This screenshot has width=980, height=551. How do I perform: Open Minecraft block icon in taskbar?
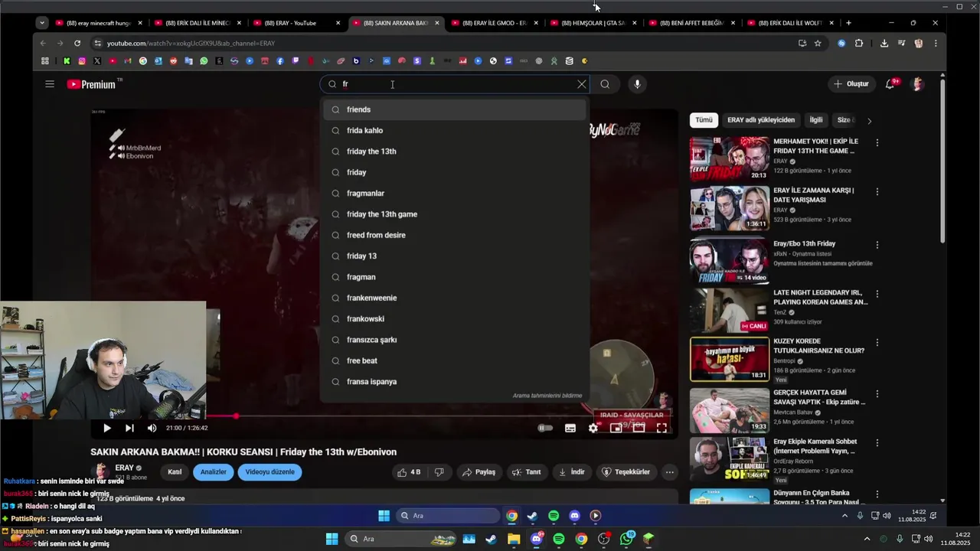pyautogui.click(x=648, y=540)
